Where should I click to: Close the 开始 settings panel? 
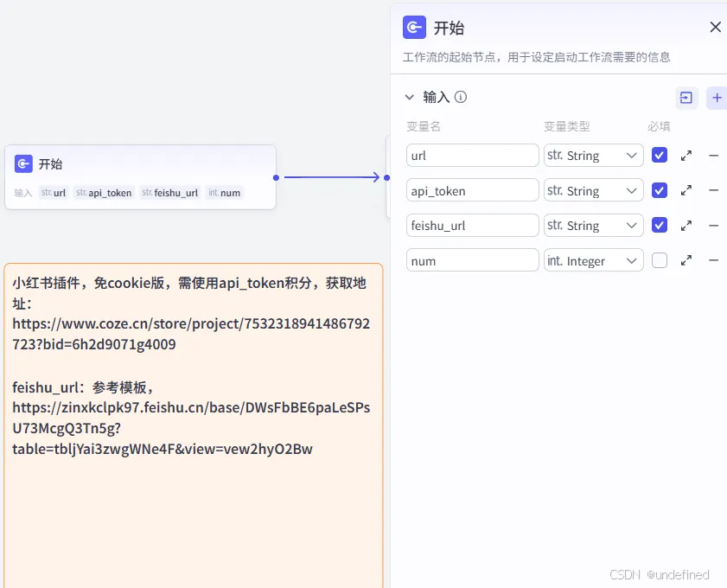[x=716, y=27]
